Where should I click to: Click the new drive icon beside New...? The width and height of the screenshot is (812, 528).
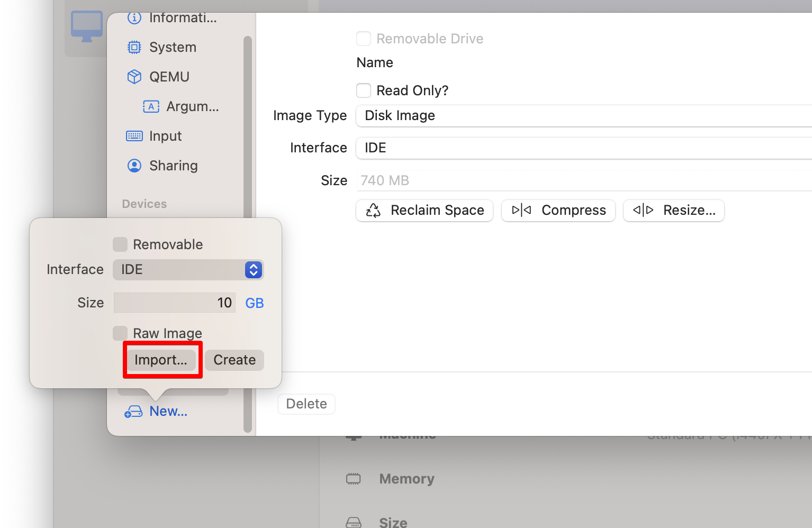tap(133, 412)
